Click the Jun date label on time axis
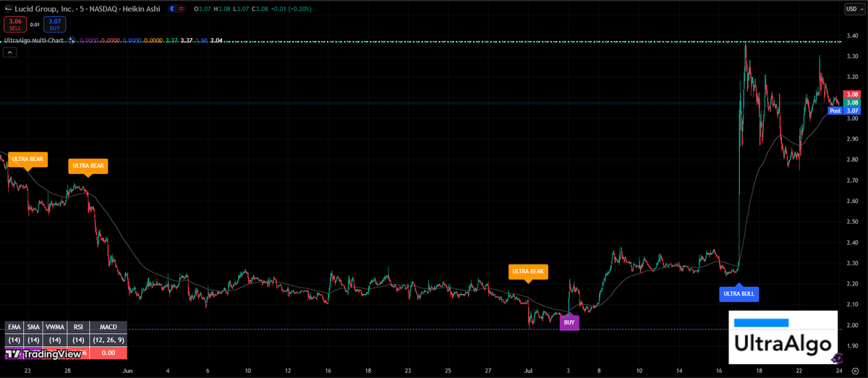The width and height of the screenshot is (868, 378). click(127, 371)
